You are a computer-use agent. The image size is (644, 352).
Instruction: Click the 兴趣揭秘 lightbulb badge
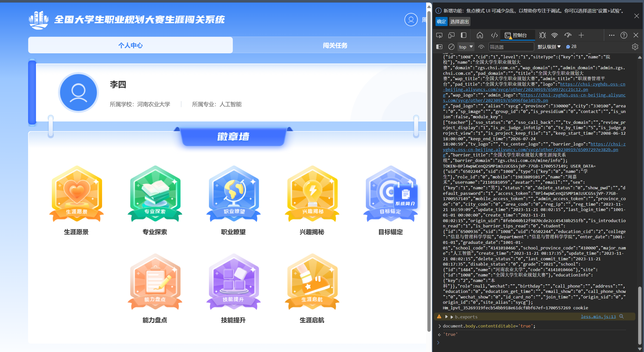coord(312,194)
